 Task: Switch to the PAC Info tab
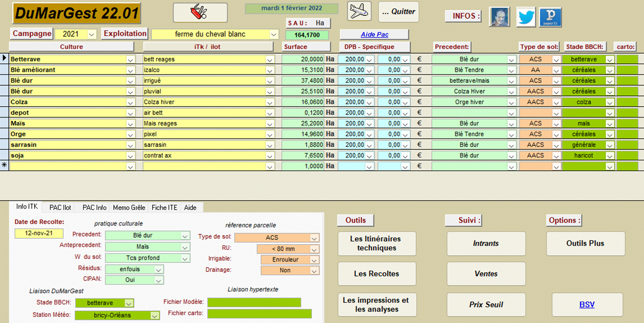click(94, 208)
